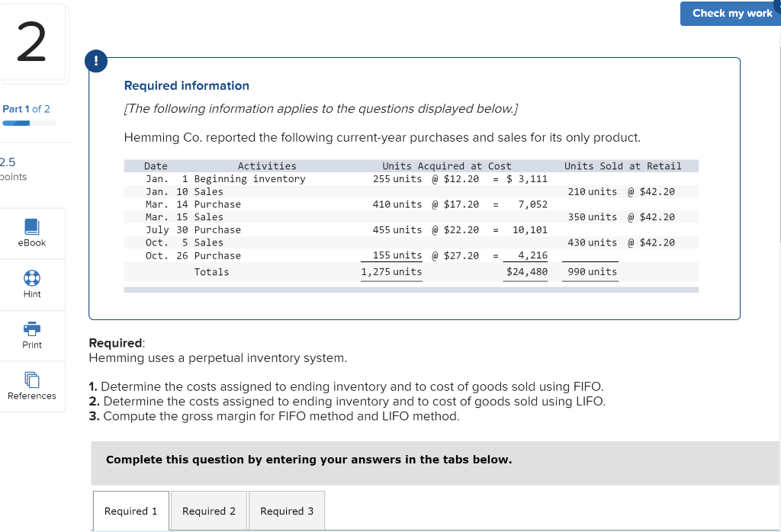Click the $24,480 total cost value
The image size is (781, 532).
[x=525, y=271]
